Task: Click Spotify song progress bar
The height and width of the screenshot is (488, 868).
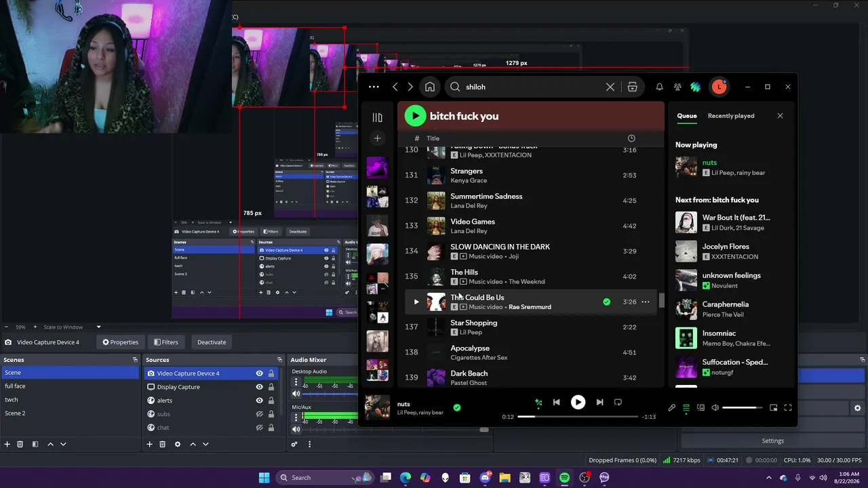Action: click(578, 417)
